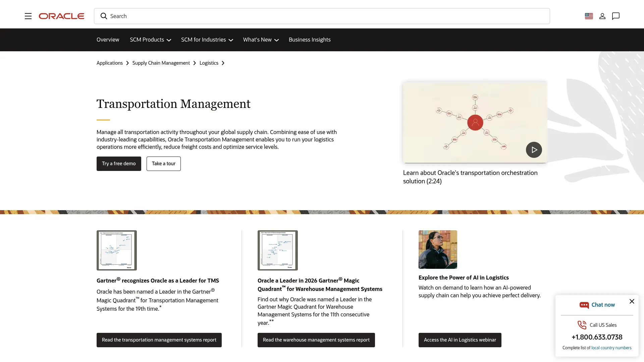Viewport: 644px width, 362px height.
Task: Click Oracle a Leader in 2026 Gartner heading
Action: [x=320, y=285]
